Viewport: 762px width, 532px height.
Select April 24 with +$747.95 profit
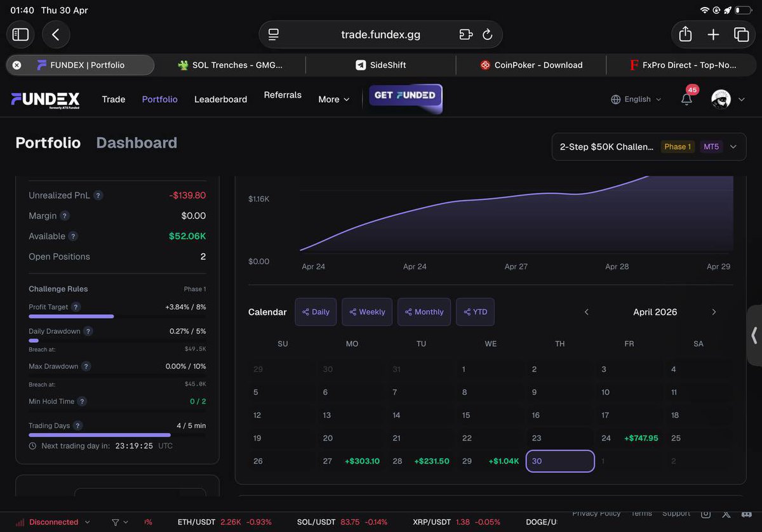click(629, 438)
